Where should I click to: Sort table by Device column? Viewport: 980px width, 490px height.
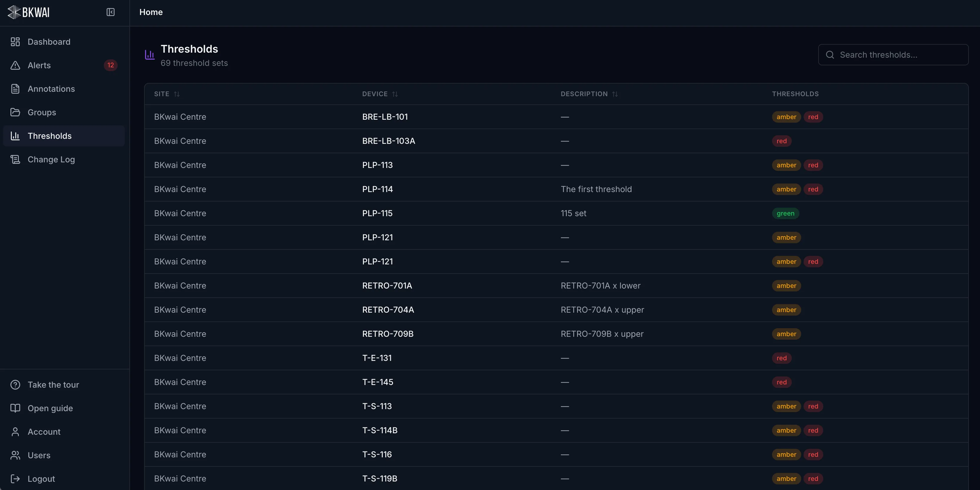click(x=380, y=94)
